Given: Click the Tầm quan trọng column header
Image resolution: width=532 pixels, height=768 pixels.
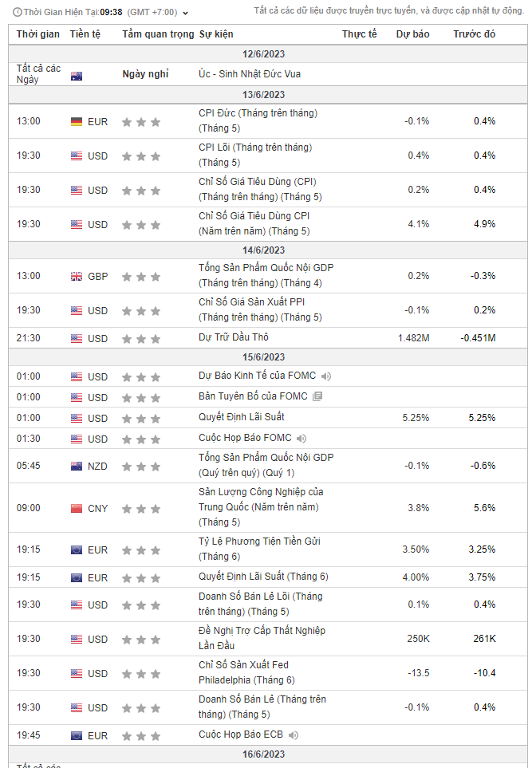Looking at the screenshot, I should click(x=158, y=35).
